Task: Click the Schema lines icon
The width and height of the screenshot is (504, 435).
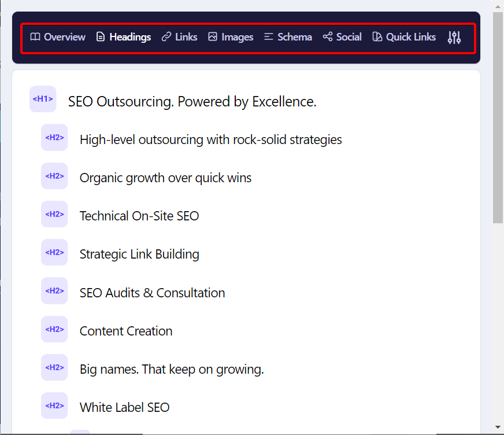Action: [x=268, y=37]
